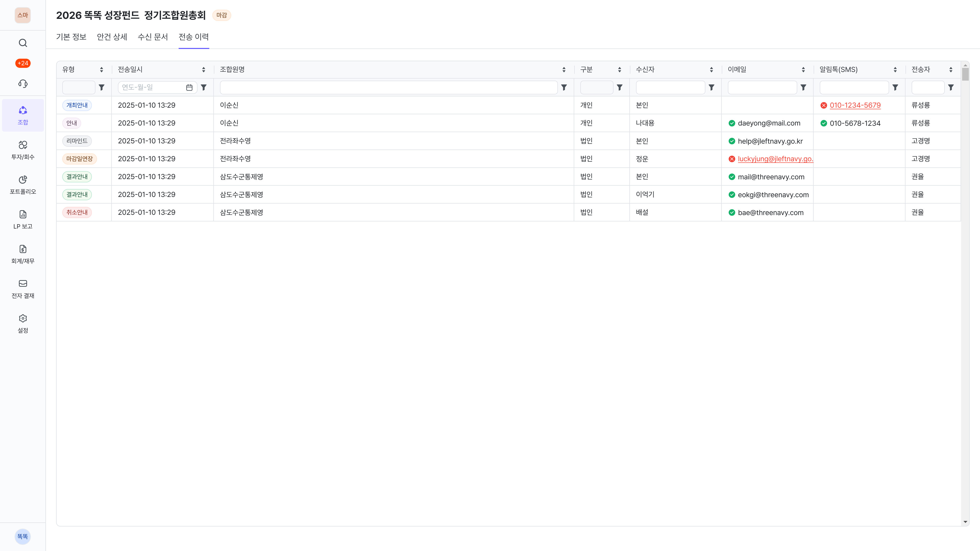Click the filter funnel for 이메일 column
This screenshot has width=980, height=551.
[x=803, y=87]
